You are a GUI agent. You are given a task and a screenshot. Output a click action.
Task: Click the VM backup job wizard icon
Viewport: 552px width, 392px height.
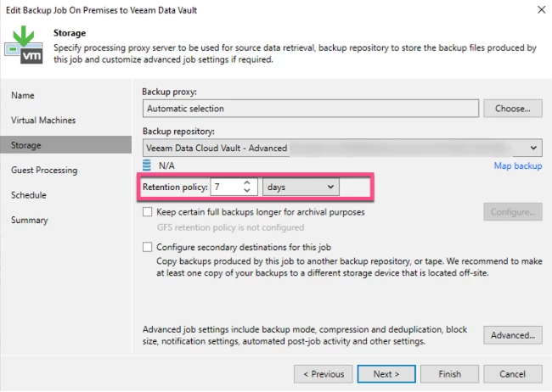coord(24,45)
